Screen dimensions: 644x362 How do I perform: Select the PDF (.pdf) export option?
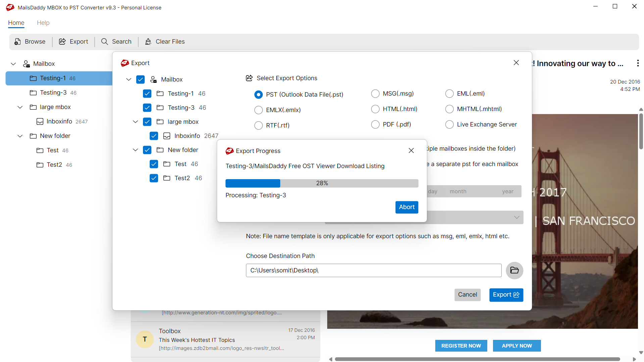[x=375, y=124]
